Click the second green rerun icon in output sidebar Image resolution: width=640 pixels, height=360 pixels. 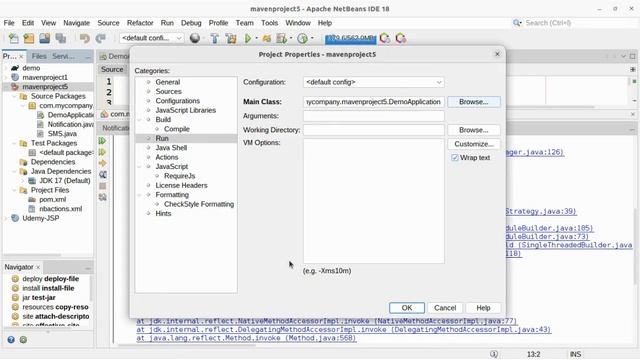(102, 152)
